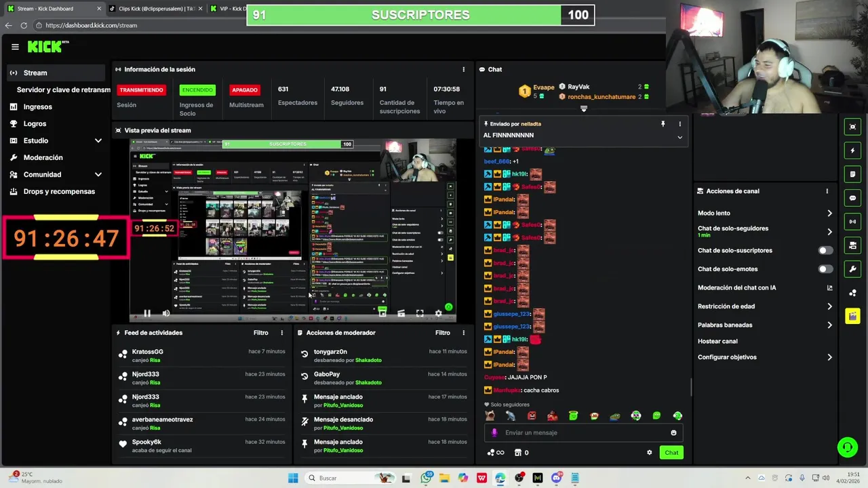Click the TRANSMITIENDO session badge

pyautogui.click(x=141, y=89)
